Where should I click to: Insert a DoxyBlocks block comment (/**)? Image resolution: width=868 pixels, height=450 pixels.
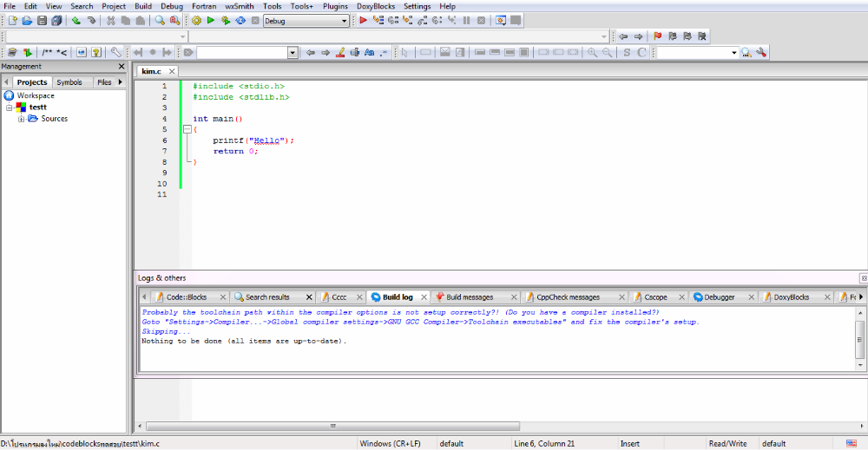pyautogui.click(x=47, y=53)
